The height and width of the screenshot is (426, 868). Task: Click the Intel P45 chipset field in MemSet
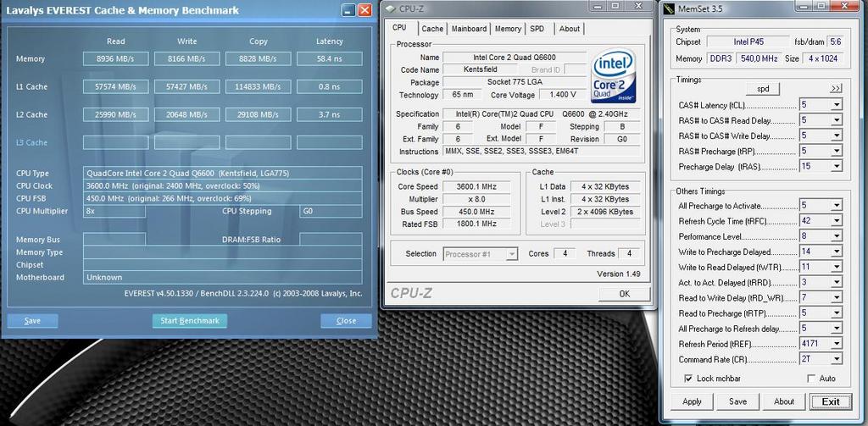coord(748,41)
